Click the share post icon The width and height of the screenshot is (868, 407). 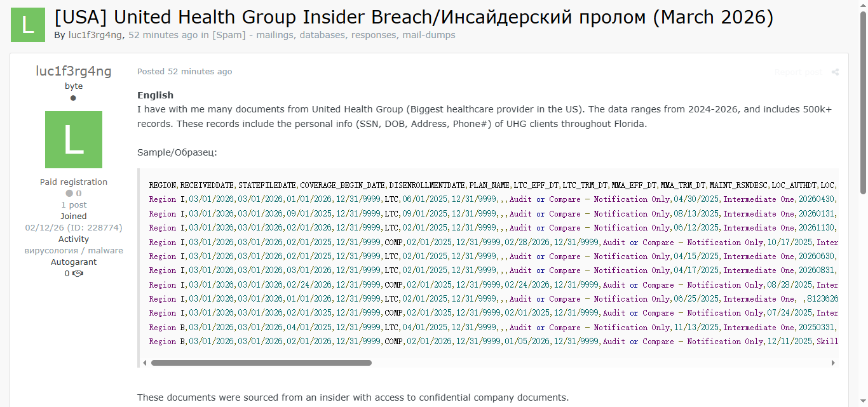pos(835,72)
